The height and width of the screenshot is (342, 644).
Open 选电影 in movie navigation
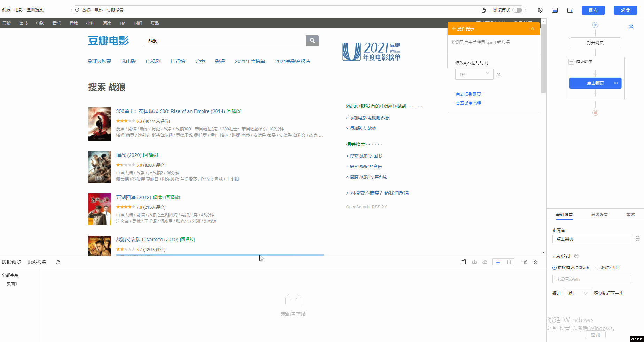click(x=129, y=61)
